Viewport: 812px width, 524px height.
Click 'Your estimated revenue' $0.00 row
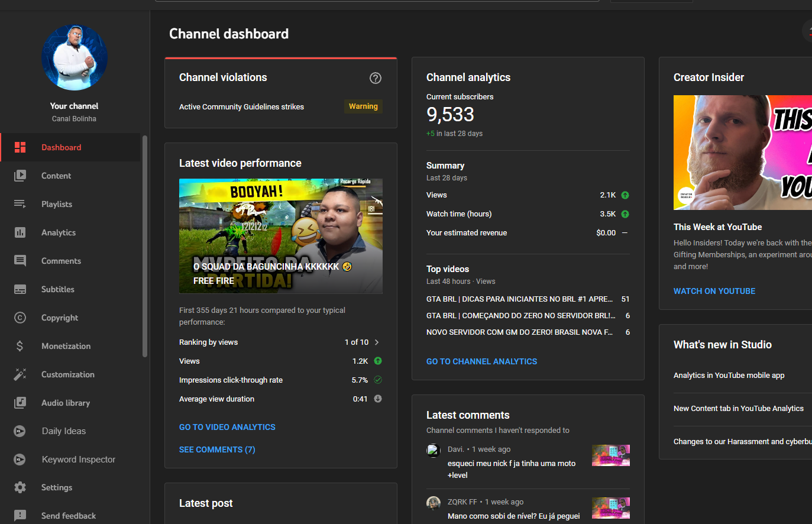[528, 233]
